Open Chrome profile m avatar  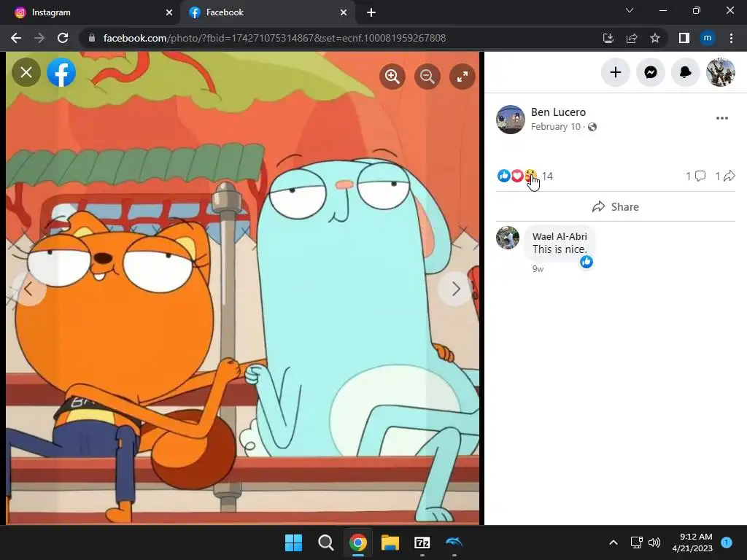708,38
